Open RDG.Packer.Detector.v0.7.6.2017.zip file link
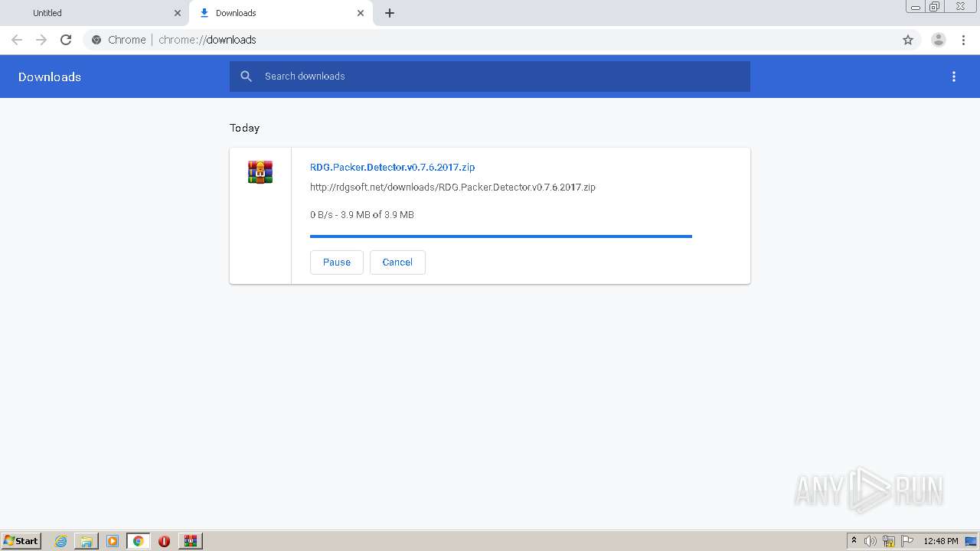980x551 pixels. click(392, 167)
